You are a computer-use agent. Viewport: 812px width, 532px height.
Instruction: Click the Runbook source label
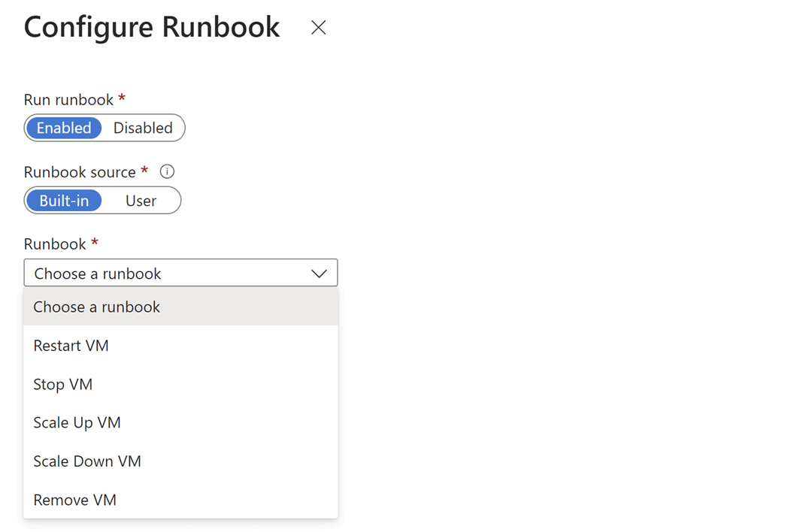pos(81,171)
